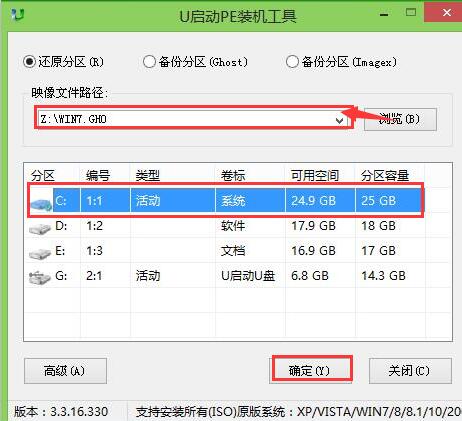462x421 pixels.
Task: Expand the 映像文件路径 dropdown arrow
Action: [339, 120]
